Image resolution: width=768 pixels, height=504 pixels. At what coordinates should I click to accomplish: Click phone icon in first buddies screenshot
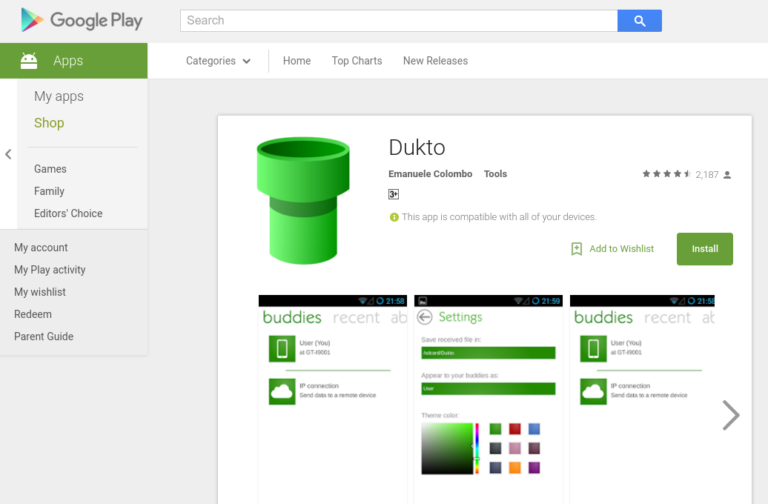[x=282, y=349]
